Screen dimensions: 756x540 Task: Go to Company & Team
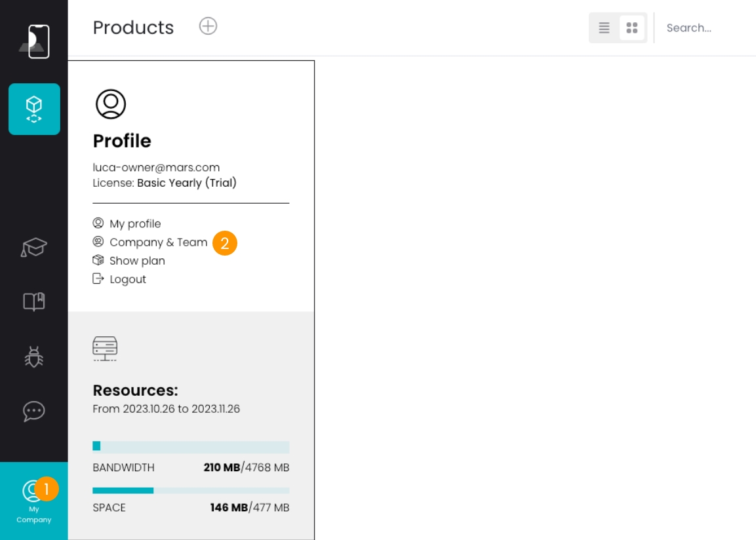click(x=158, y=242)
